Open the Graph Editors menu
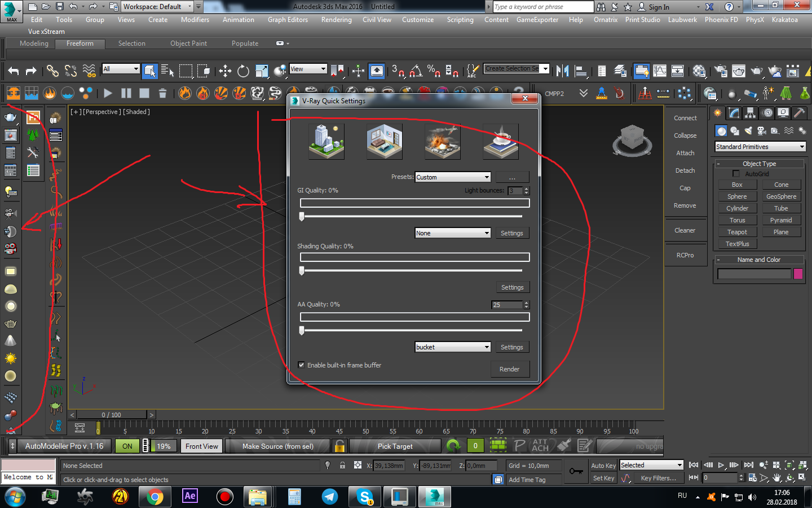812x508 pixels. click(x=288, y=20)
